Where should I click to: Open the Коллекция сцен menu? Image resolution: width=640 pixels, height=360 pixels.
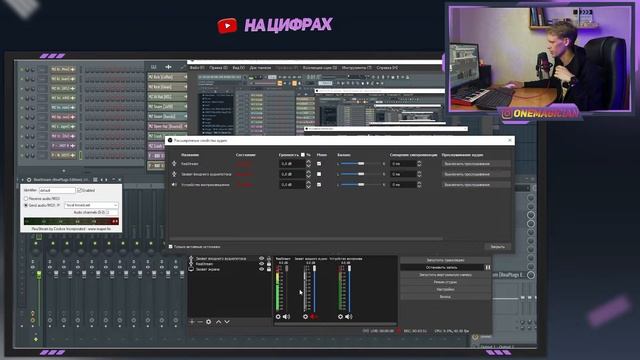point(320,68)
